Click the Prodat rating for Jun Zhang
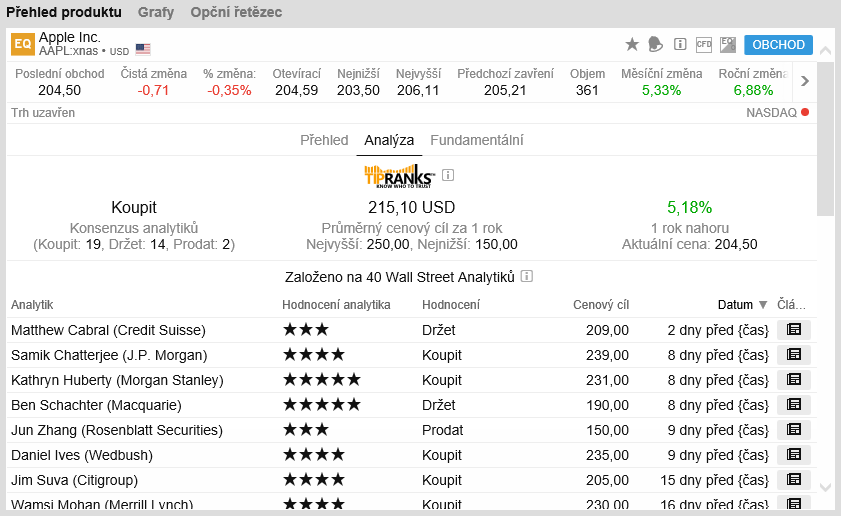The image size is (841, 516). [x=442, y=430]
